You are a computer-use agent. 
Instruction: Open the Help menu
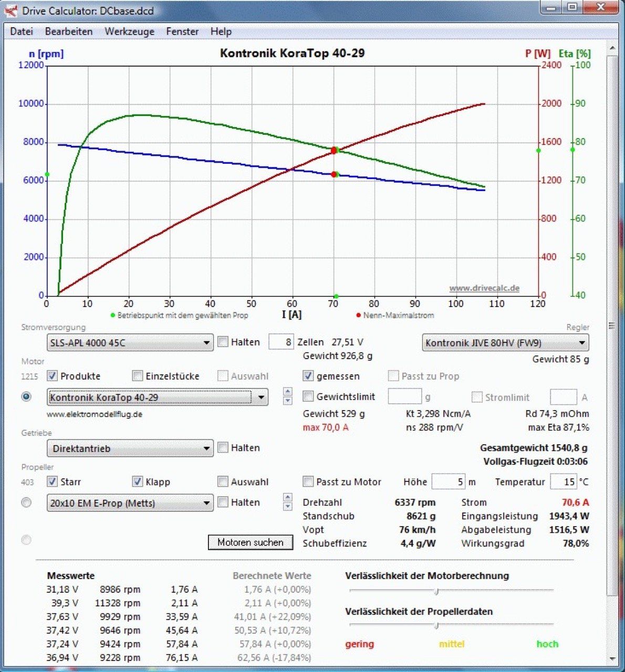click(221, 31)
